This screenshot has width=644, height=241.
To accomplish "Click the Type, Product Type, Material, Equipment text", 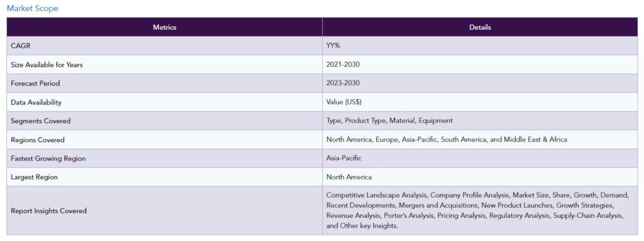I will click(389, 121).
